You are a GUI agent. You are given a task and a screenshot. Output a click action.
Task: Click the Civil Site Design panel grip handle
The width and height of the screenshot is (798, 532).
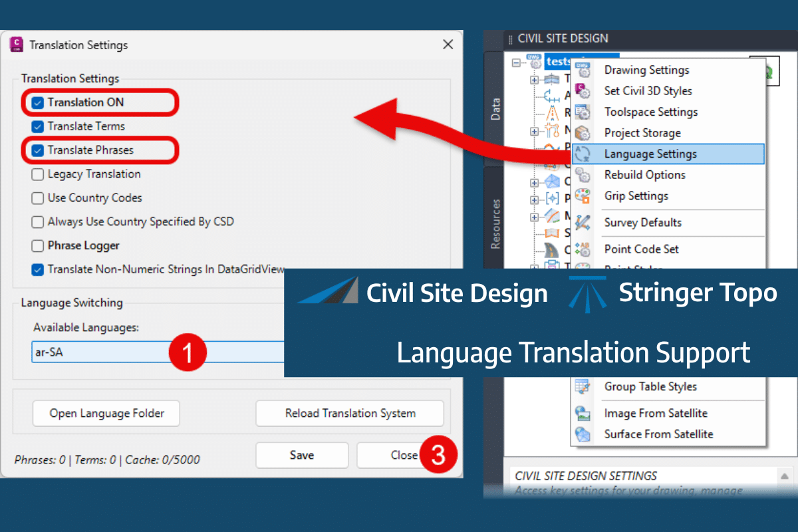click(x=510, y=39)
